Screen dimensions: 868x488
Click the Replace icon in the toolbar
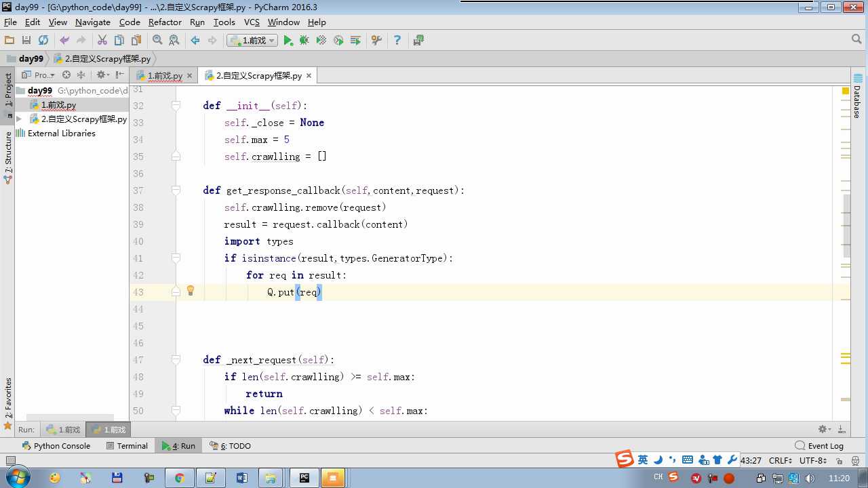(174, 41)
